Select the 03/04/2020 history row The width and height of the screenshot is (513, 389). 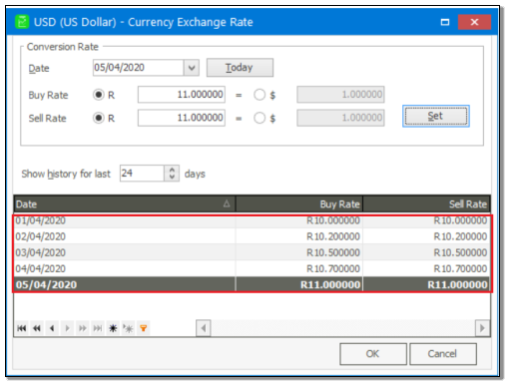point(252,253)
